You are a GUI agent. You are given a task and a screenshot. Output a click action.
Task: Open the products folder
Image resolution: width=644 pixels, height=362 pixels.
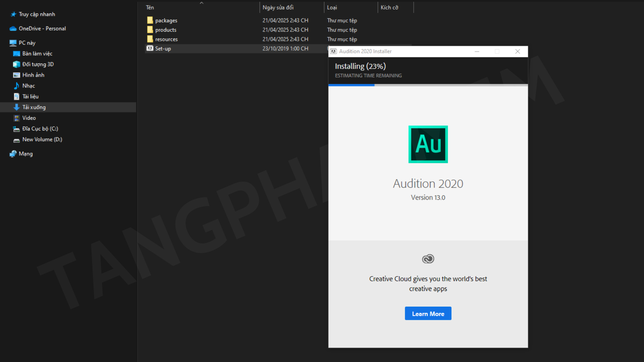(x=166, y=30)
